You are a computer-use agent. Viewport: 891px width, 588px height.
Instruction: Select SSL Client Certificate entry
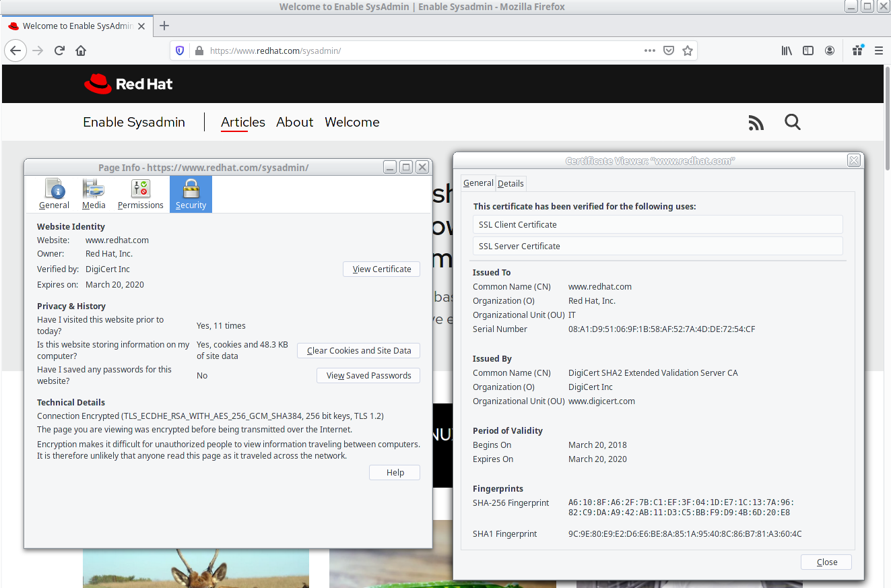pyautogui.click(x=658, y=224)
